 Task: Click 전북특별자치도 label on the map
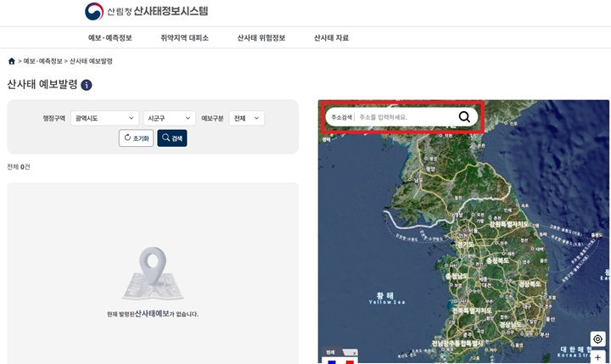(x=472, y=311)
